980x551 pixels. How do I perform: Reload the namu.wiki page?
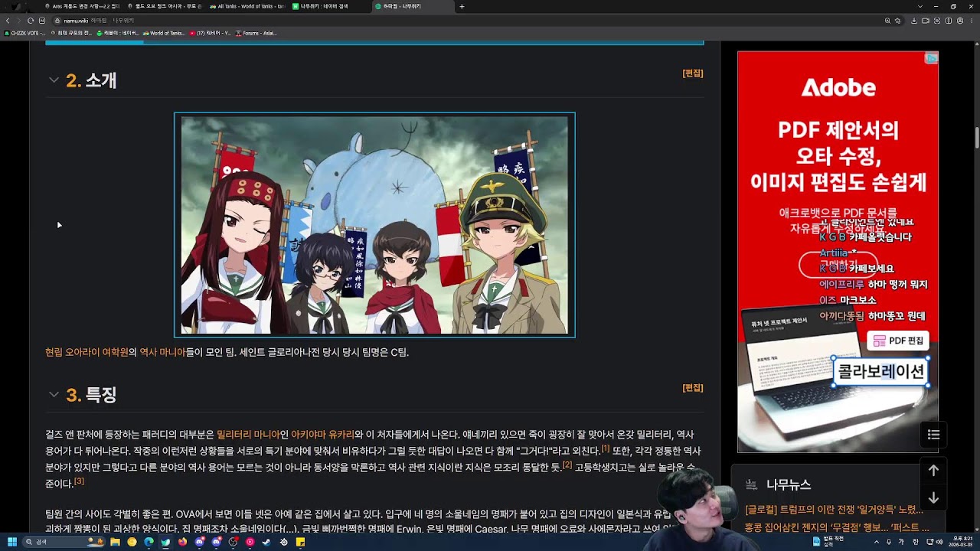(x=30, y=21)
